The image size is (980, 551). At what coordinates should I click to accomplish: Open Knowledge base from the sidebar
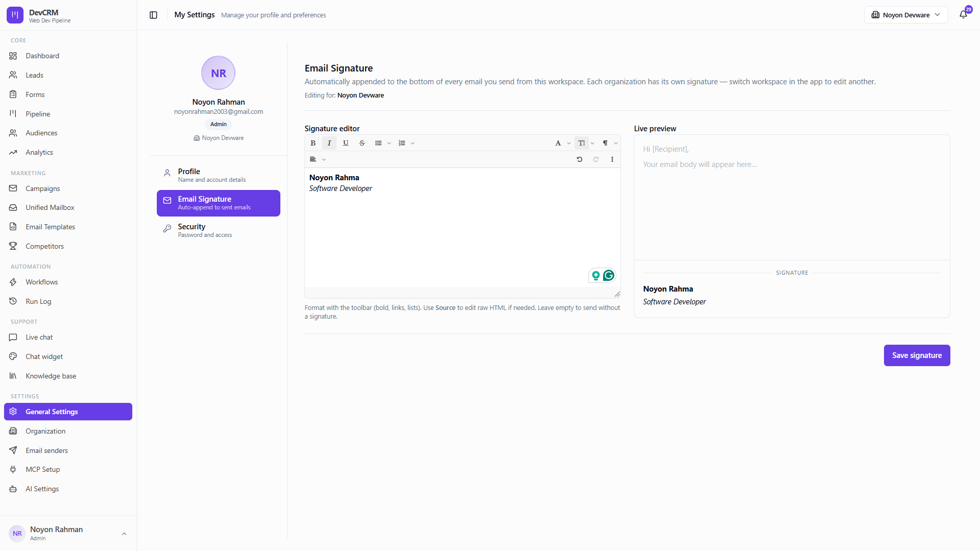coord(68,376)
